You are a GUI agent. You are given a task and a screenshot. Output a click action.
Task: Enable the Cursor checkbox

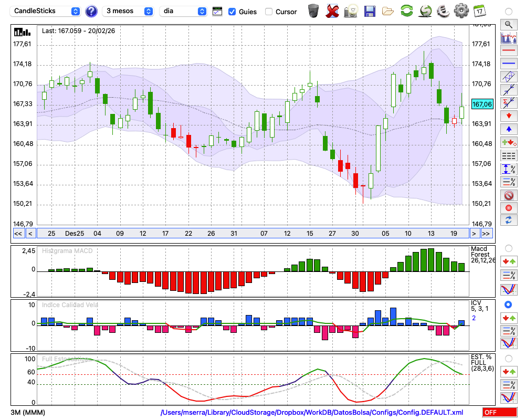(269, 12)
